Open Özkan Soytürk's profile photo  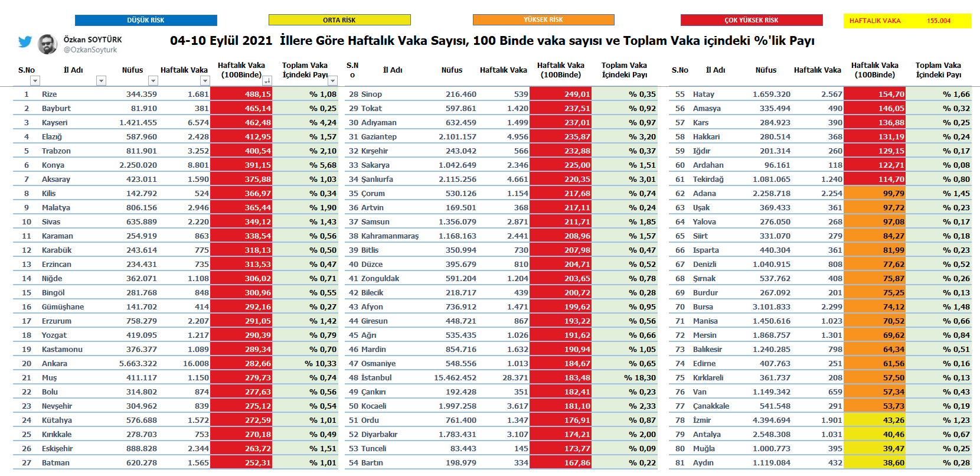[x=47, y=44]
